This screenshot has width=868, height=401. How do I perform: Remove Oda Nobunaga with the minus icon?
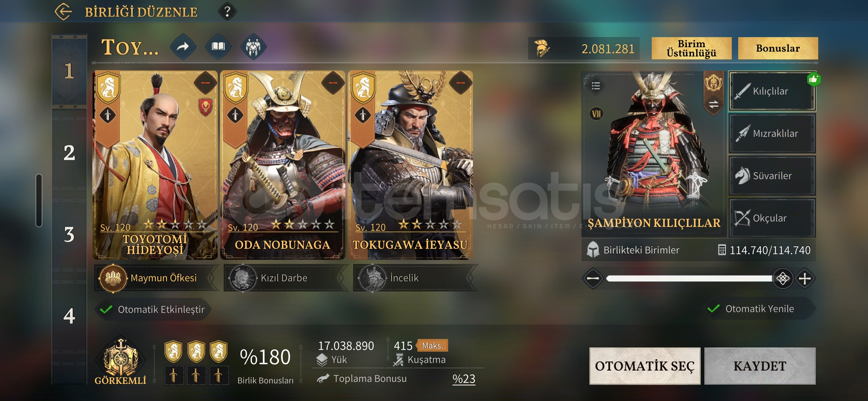coord(333,83)
